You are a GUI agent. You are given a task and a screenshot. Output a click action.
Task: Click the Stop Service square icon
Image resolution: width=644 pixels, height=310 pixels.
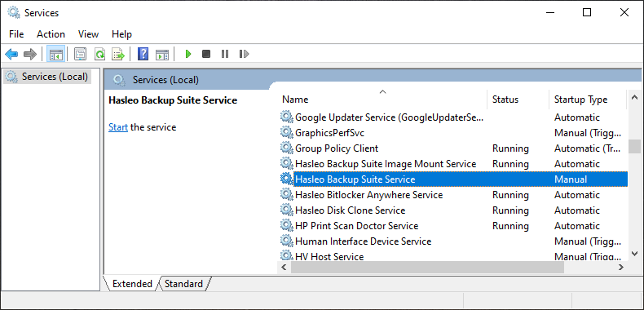[x=206, y=54]
